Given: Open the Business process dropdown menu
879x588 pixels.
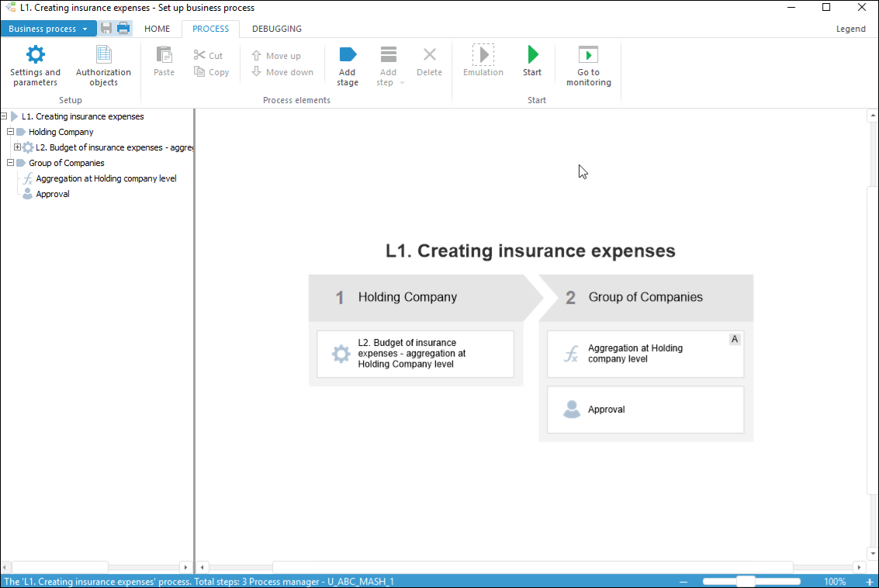Looking at the screenshot, I should [x=48, y=29].
